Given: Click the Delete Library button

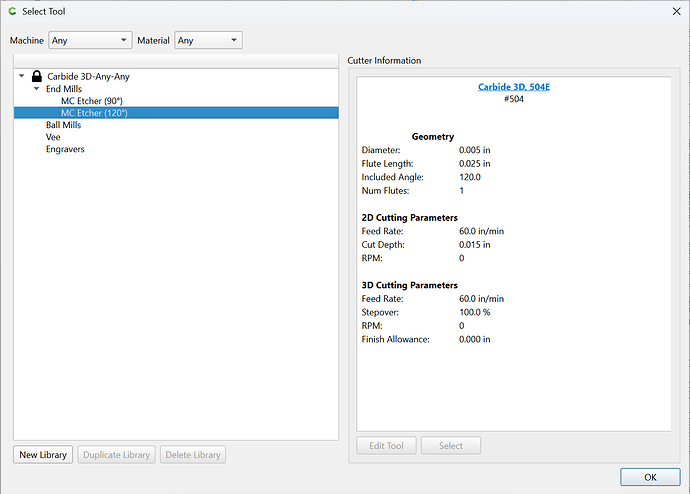Looking at the screenshot, I should point(193,454).
